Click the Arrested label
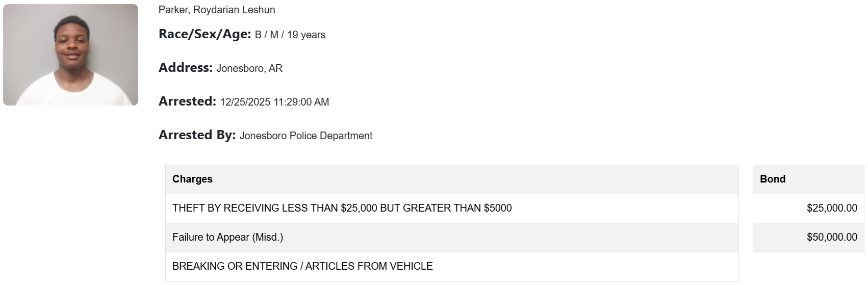Screen dimensions: 868x285 pos(187,101)
